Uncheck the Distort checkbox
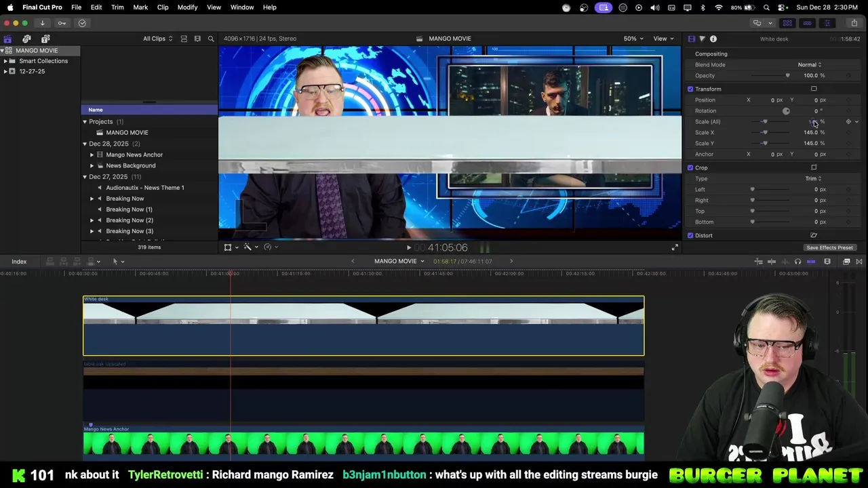The image size is (868, 488). pos(690,235)
